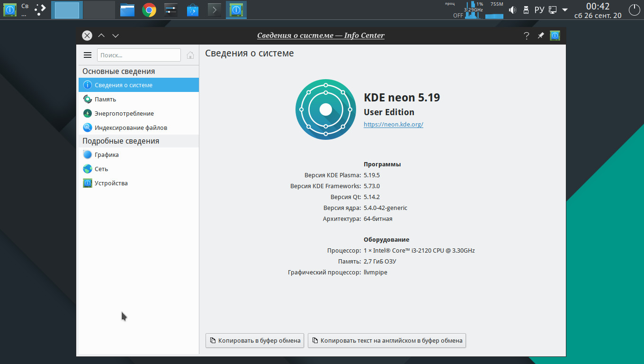Screen dimensions: 644x364
Task: Click the Info Center app icon in titlebar
Action: click(555, 36)
